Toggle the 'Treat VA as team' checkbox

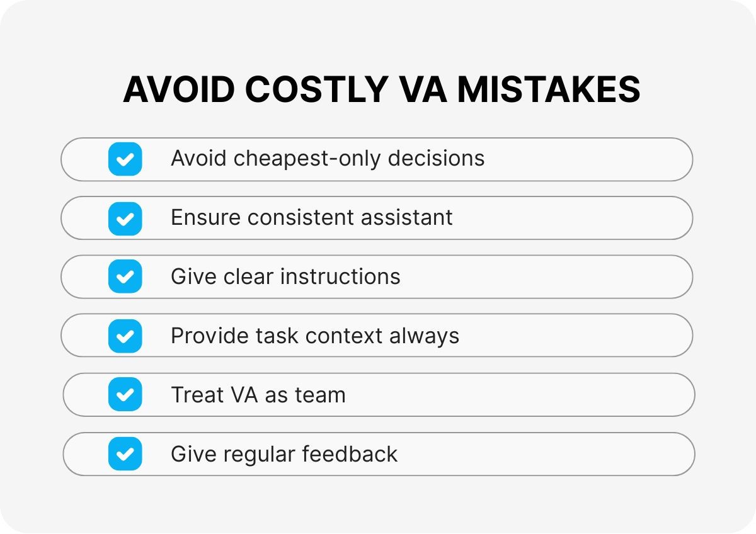pos(125,395)
